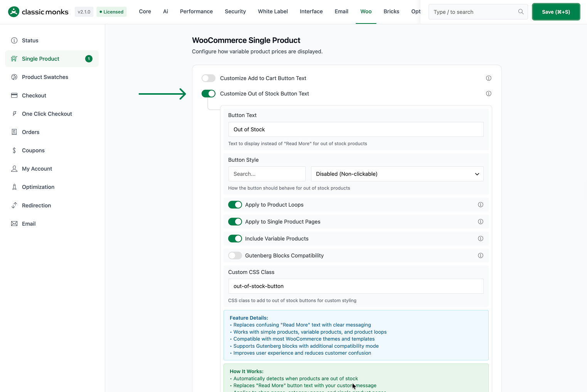Turn off Apply to Single Product Pages
587x392 pixels.
click(235, 222)
